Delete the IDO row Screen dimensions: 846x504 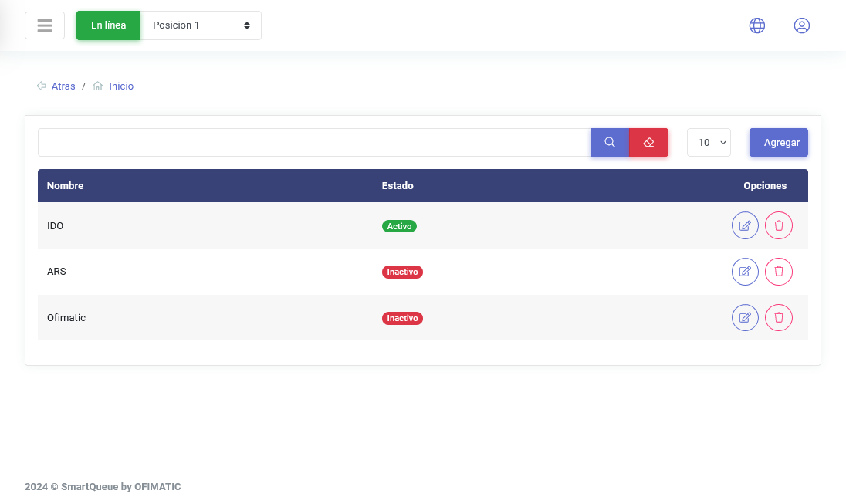point(778,226)
